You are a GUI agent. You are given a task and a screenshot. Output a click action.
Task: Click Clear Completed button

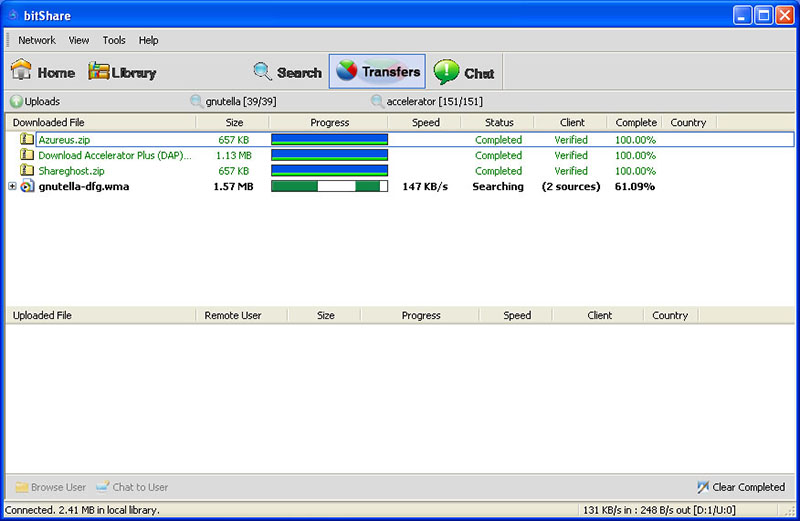pyautogui.click(x=741, y=487)
